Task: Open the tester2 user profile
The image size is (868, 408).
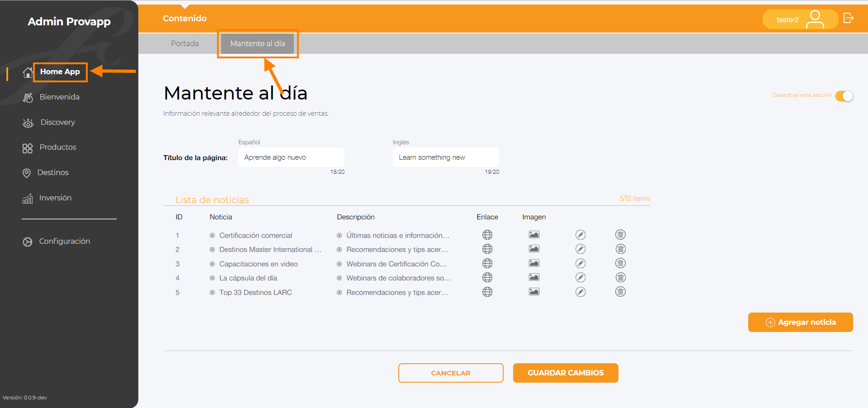Action: [800, 19]
